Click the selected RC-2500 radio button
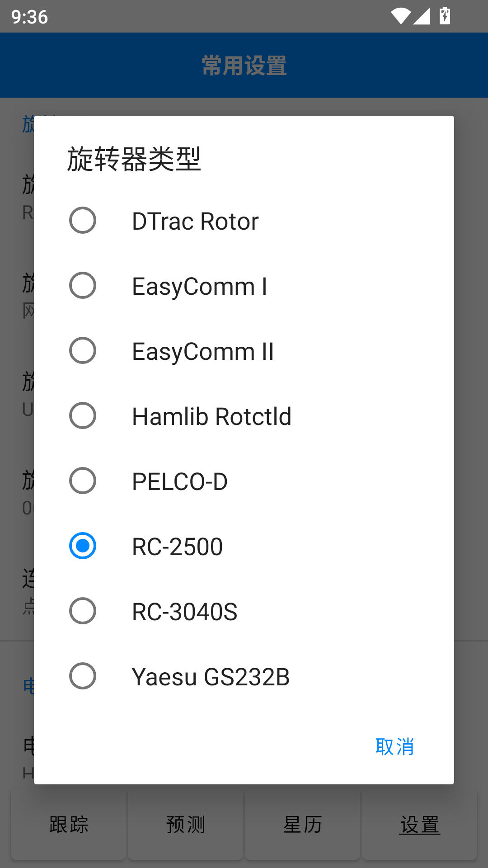 click(83, 546)
